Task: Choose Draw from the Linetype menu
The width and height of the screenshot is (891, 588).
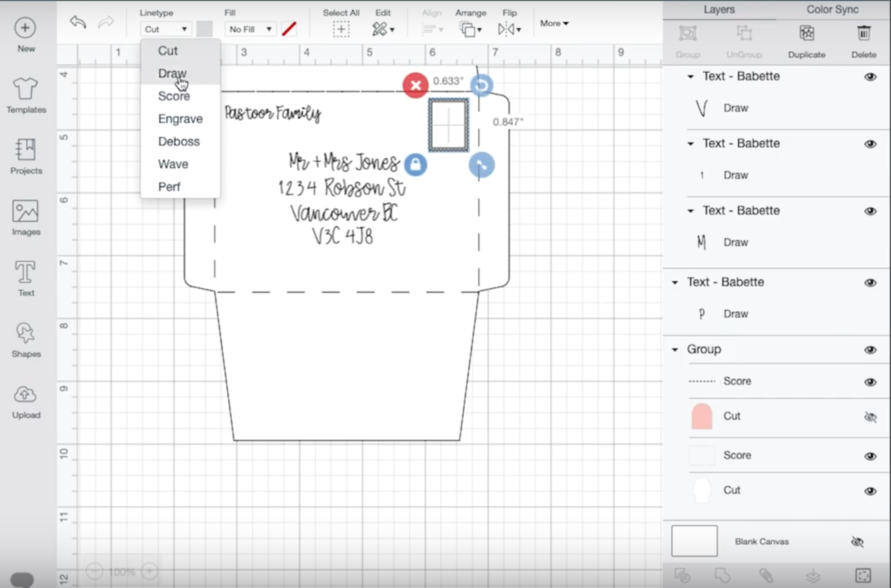Action: [x=172, y=74]
